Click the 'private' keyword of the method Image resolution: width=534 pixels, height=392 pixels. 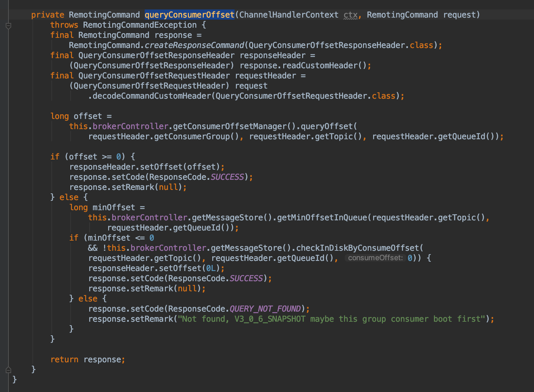(x=48, y=15)
